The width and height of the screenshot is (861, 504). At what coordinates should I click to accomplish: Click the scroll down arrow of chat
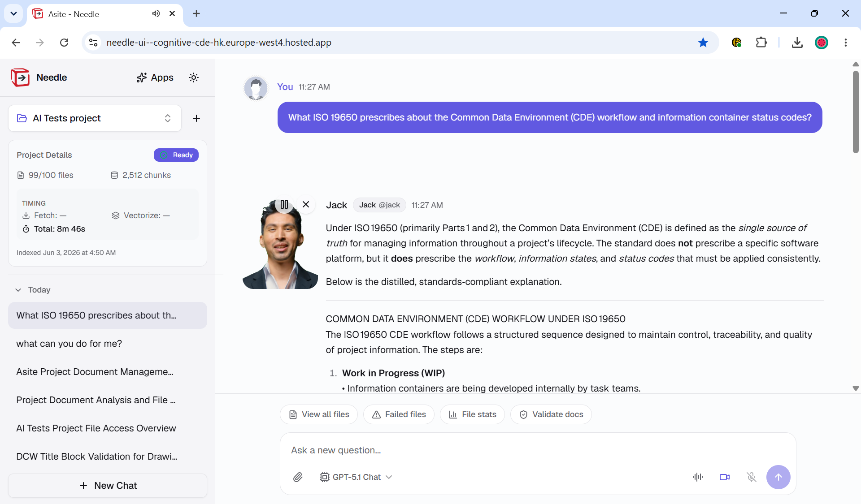(x=856, y=388)
